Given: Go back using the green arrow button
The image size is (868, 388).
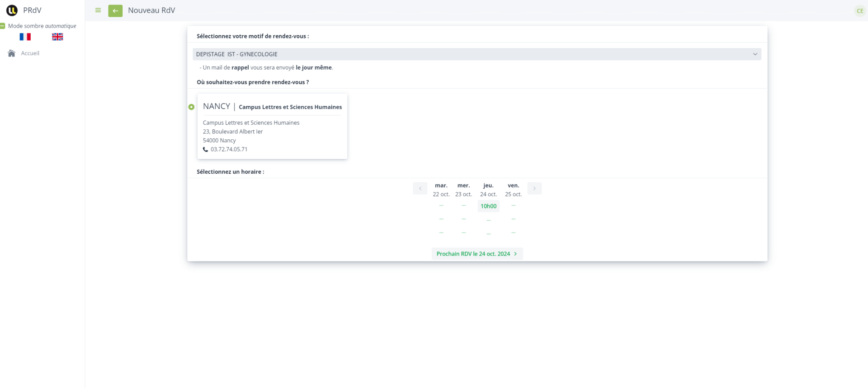Looking at the screenshot, I should 115,11.
